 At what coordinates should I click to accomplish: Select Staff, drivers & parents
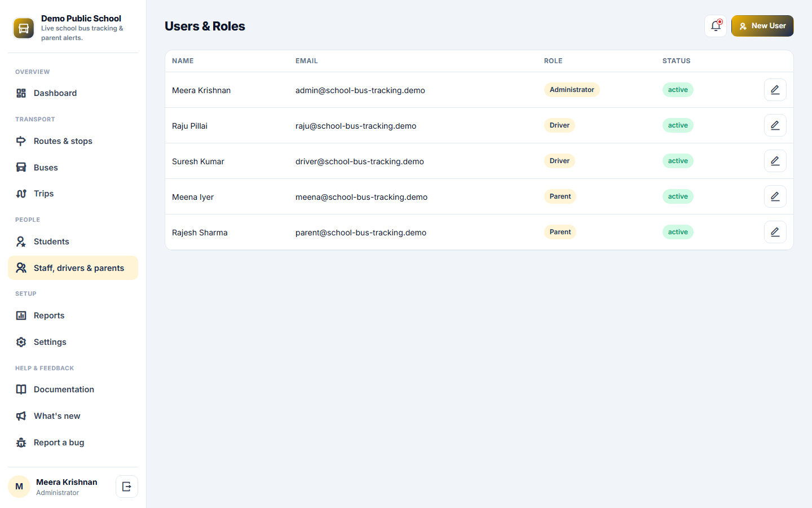pyautogui.click(x=73, y=268)
